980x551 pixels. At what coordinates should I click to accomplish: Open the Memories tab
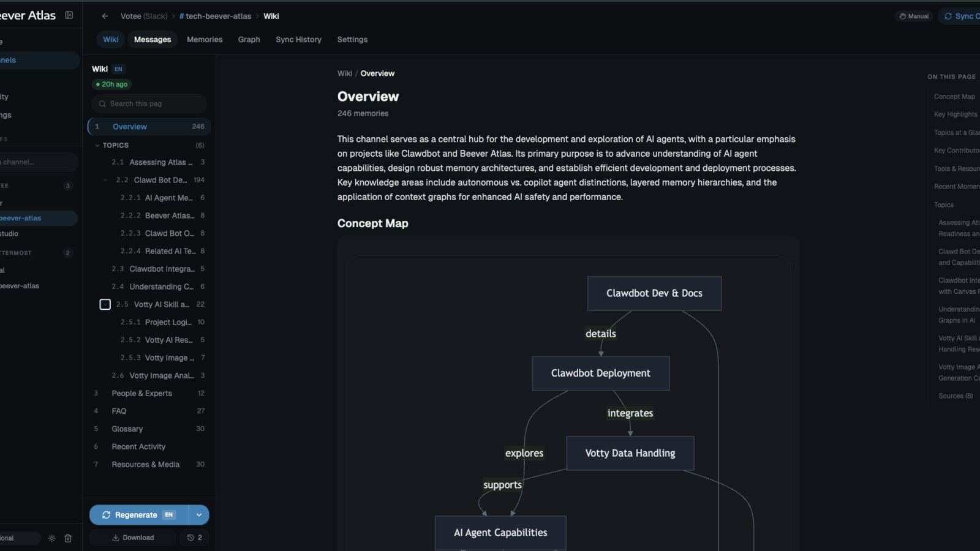[205, 39]
